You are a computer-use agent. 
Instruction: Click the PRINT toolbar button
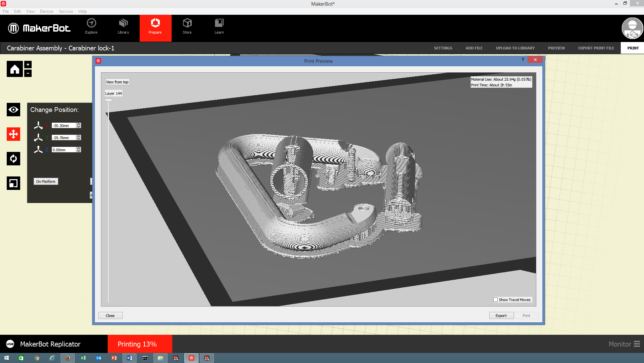(633, 48)
